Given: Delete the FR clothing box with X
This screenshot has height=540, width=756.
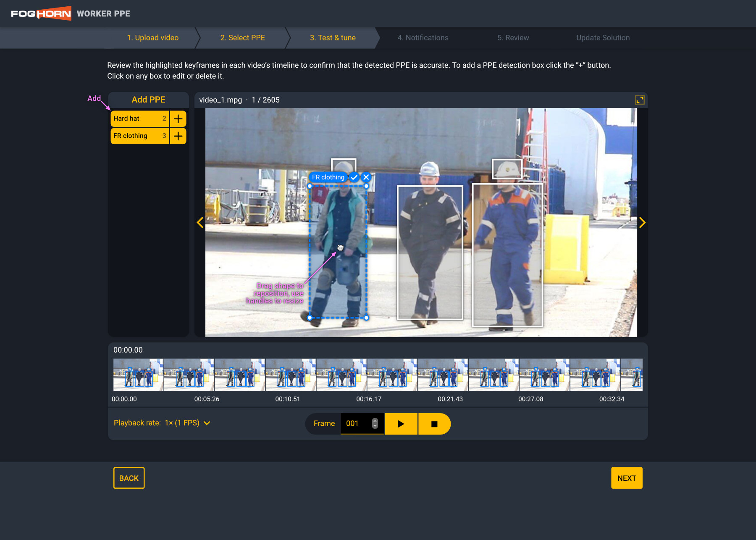Looking at the screenshot, I should (x=366, y=177).
